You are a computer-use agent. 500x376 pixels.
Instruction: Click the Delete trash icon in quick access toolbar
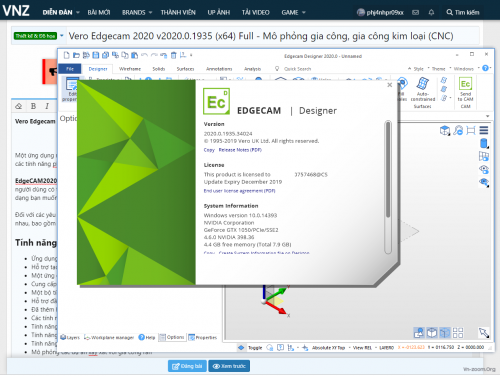click(173, 55)
